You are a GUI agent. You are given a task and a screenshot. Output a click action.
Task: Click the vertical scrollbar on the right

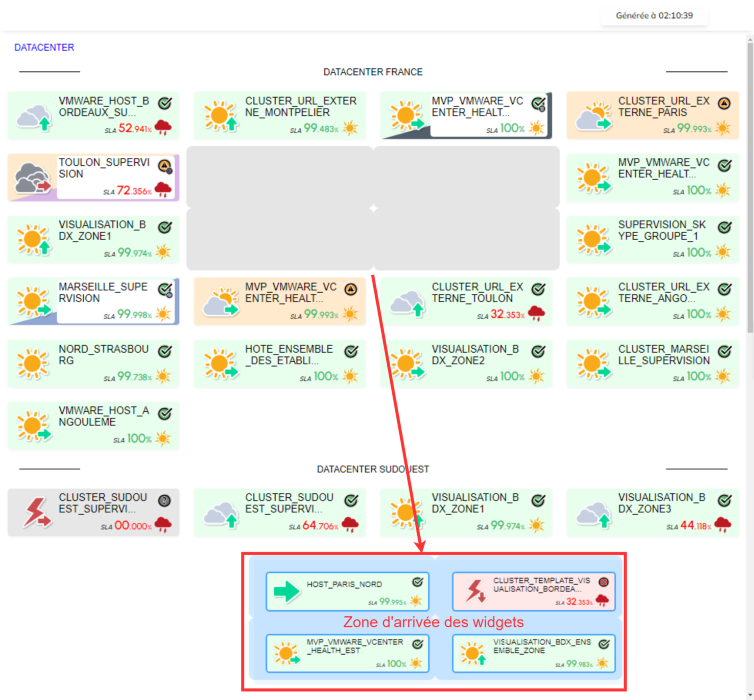749,200
